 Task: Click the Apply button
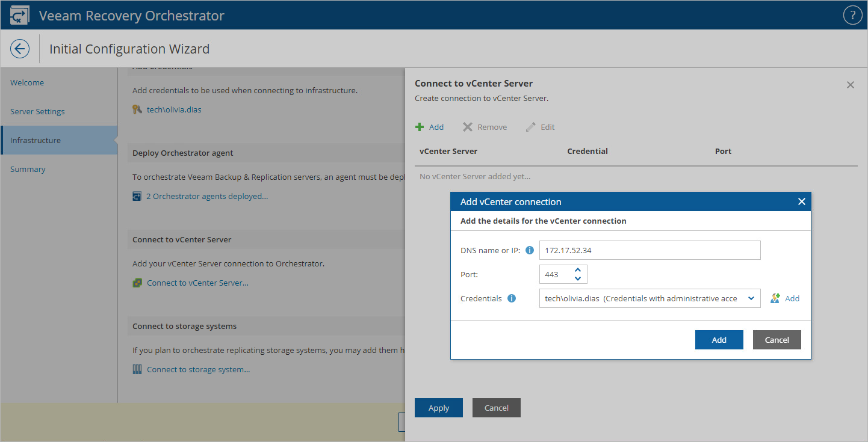point(438,408)
